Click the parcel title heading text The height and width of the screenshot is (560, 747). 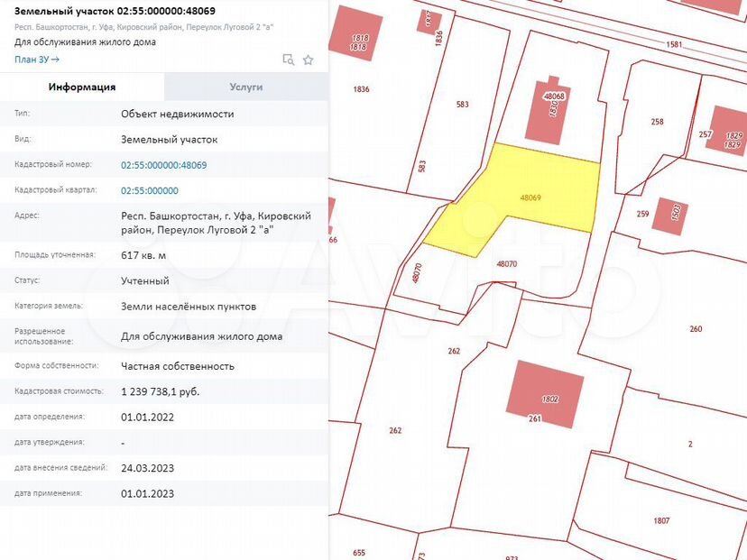115,11
